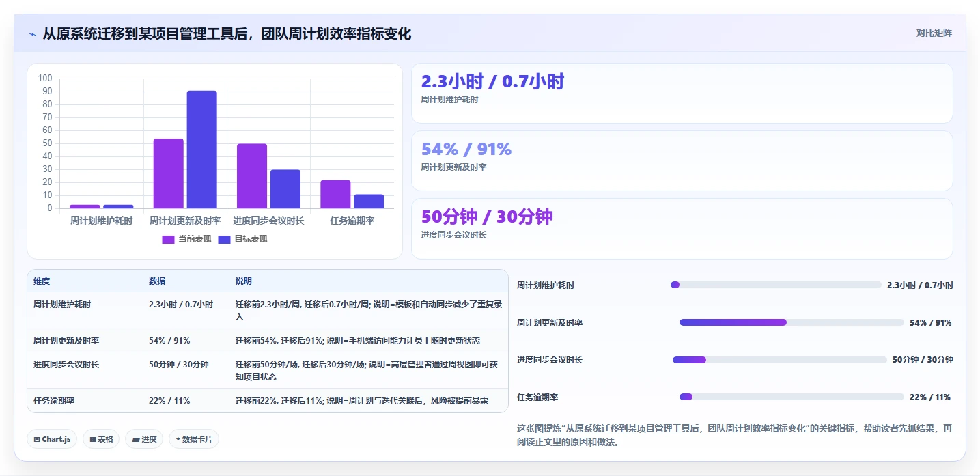The height and width of the screenshot is (476, 980).
Task: Click the 当前表现 bar for 任务逾期率
Action: (x=335, y=194)
